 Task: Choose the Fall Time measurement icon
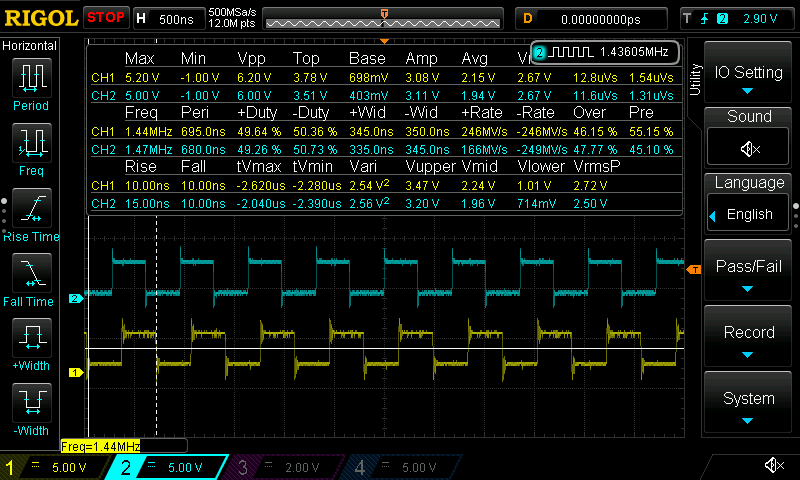pos(31,272)
